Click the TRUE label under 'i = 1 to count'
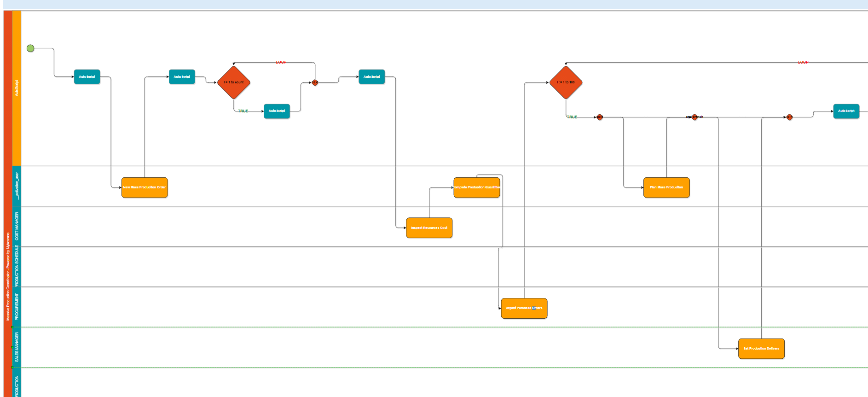This screenshot has height=397, width=868. coord(243,111)
